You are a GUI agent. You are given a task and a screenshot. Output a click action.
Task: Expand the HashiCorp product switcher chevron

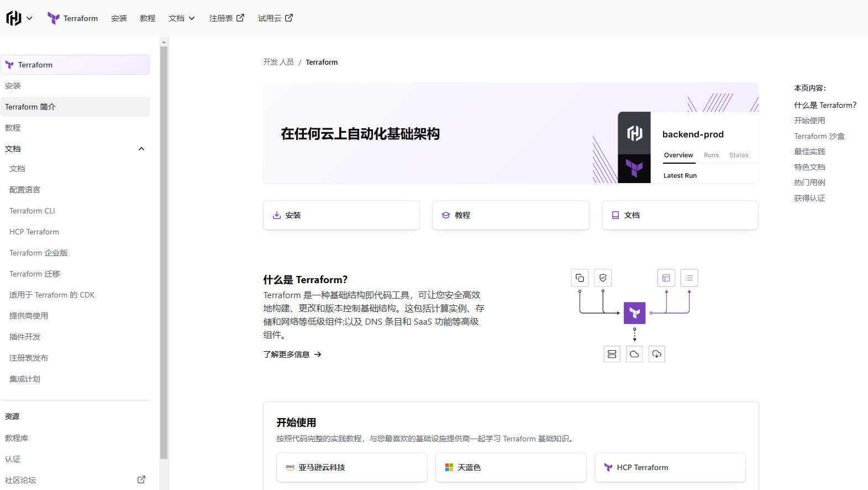click(29, 18)
